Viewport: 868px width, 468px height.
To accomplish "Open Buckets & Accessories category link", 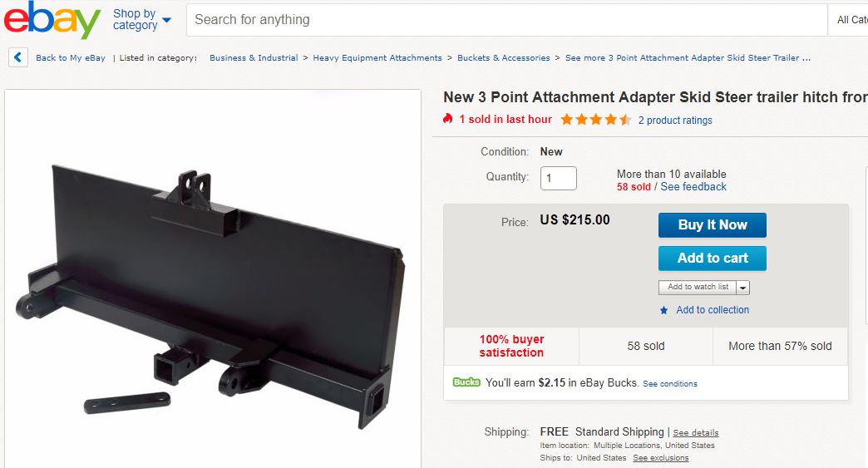I will click(503, 58).
